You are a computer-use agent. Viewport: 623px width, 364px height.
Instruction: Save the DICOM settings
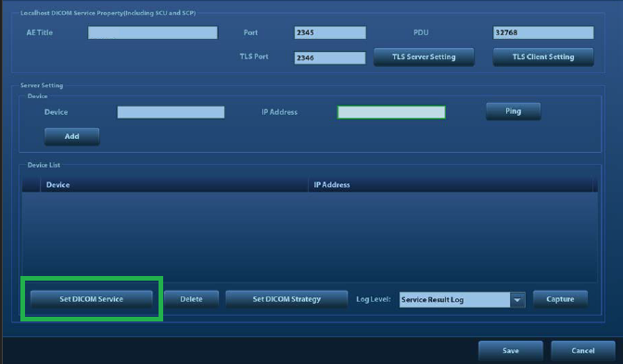(x=511, y=350)
